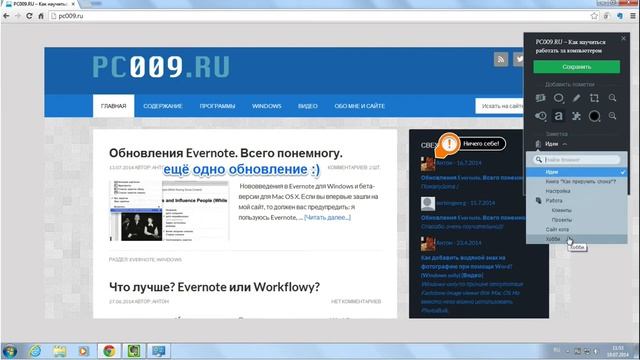Open Windows Explorer from the taskbar

[x=60, y=351]
